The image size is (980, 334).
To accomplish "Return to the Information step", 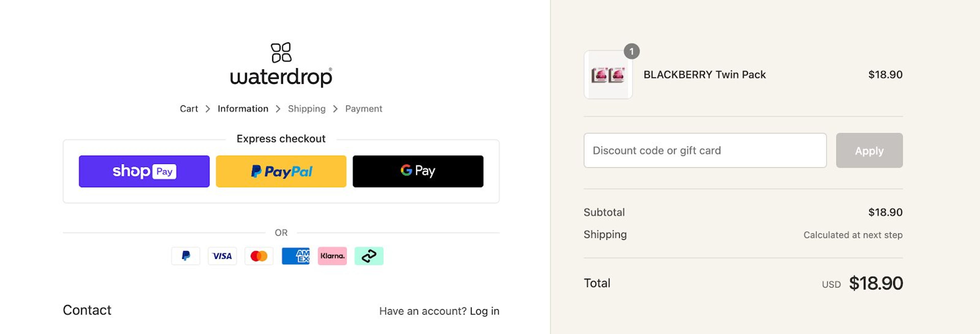I will pos(242,109).
